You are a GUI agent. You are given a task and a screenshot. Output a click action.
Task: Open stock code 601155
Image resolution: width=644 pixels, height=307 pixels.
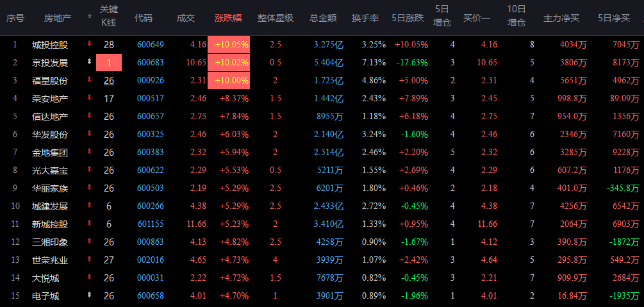(x=151, y=224)
